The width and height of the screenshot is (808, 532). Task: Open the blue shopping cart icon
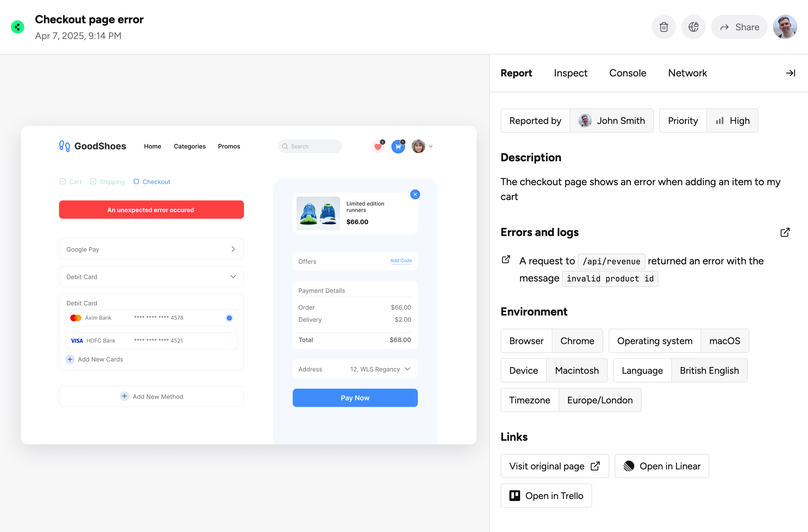click(x=398, y=147)
